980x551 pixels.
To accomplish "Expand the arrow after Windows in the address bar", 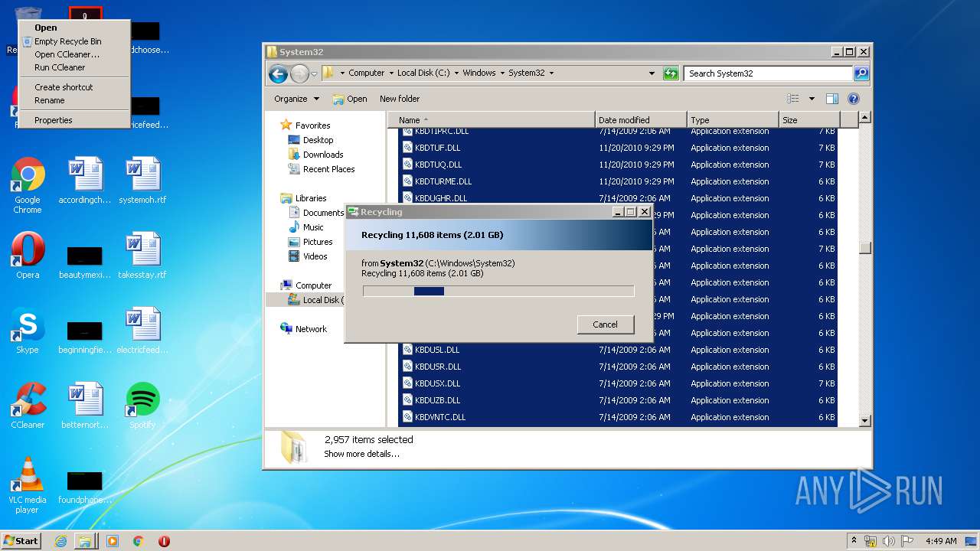I will (501, 73).
